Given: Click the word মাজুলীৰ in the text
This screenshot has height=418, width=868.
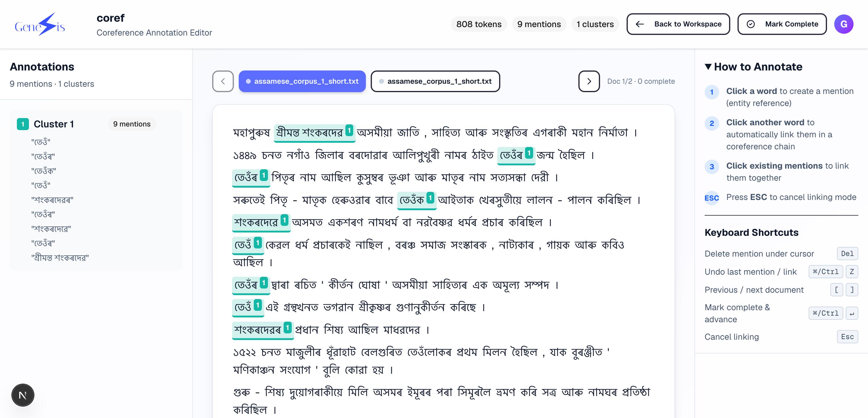Looking at the screenshot, I should click(303, 352).
